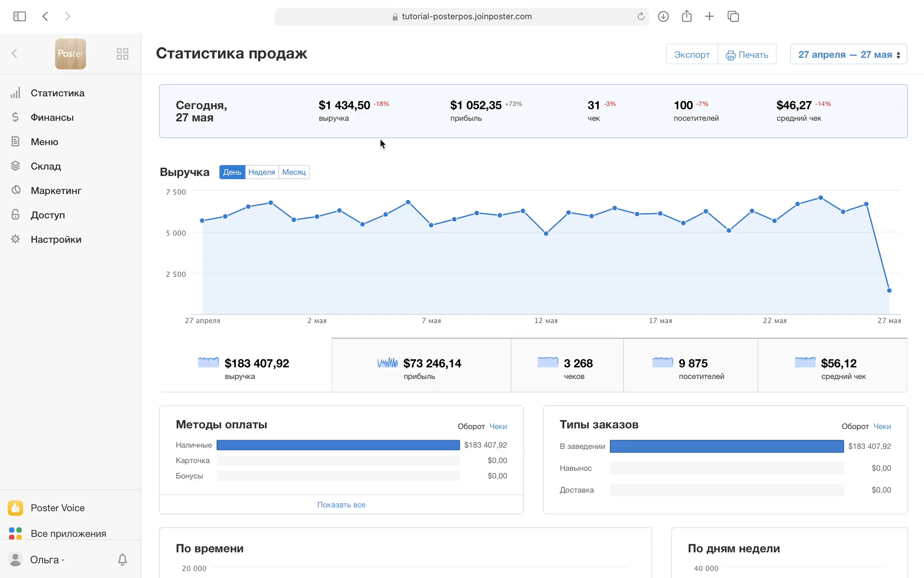The height and width of the screenshot is (578, 924).
Task: Open Marketing pie-chart icon
Action: (15, 190)
